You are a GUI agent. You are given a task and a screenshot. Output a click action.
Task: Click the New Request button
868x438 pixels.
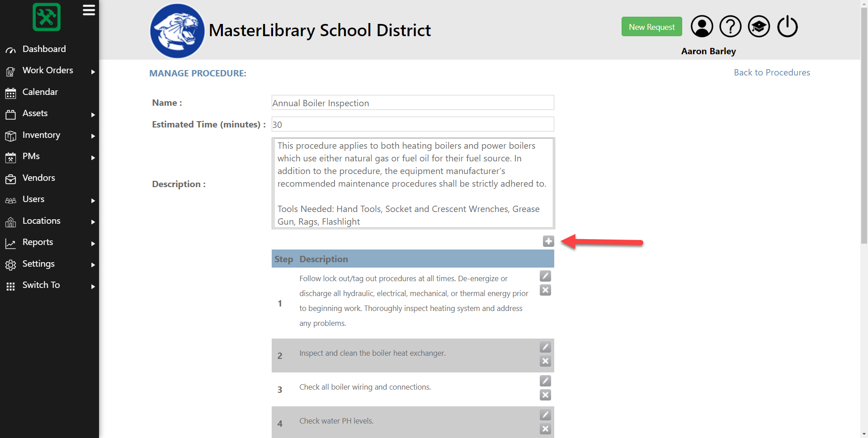tap(651, 27)
